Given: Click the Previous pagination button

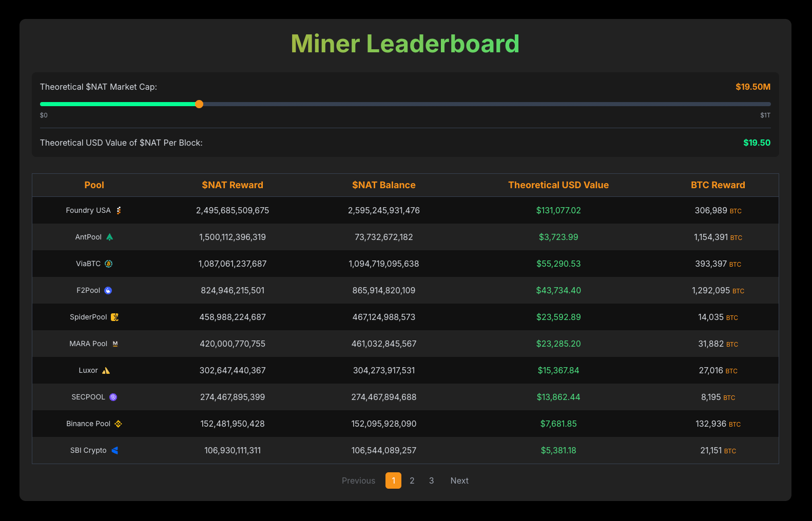Looking at the screenshot, I should [x=358, y=480].
